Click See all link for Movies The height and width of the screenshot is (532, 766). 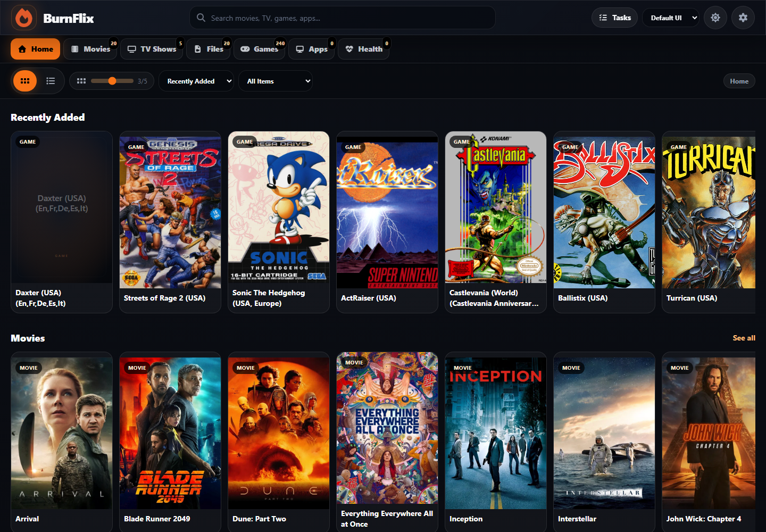(x=744, y=338)
